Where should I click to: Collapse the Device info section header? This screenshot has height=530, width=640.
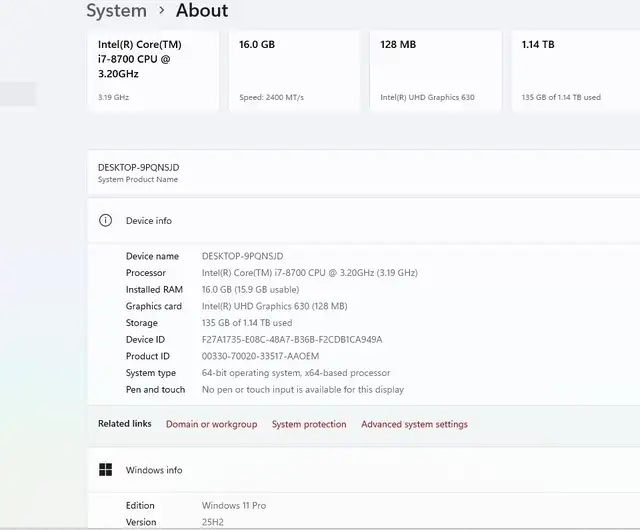tap(364, 220)
